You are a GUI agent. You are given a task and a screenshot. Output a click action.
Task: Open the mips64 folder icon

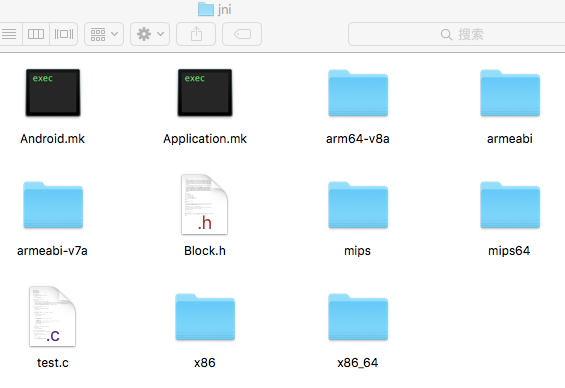pos(510,205)
